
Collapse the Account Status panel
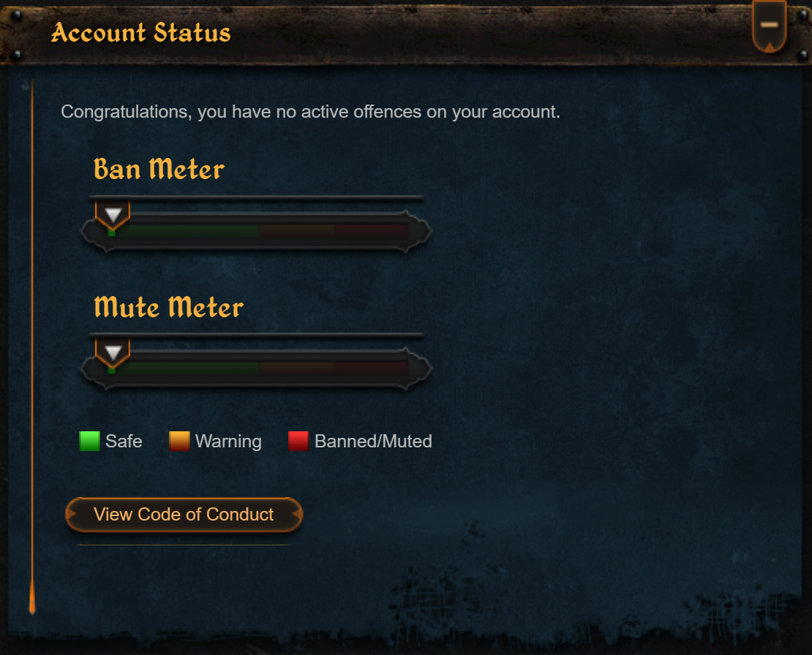coord(770,26)
